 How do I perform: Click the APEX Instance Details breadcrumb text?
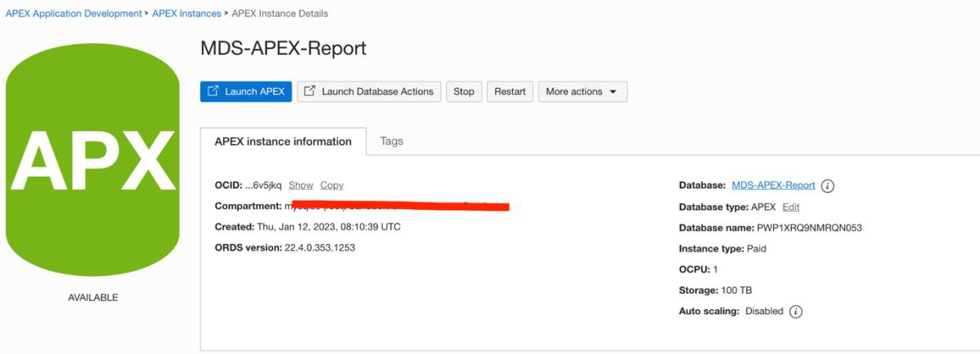[x=280, y=14]
